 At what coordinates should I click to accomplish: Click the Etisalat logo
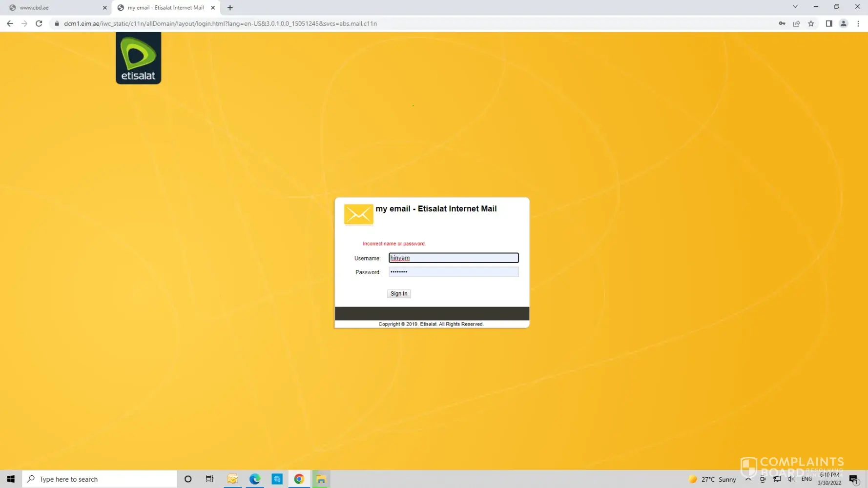click(138, 58)
